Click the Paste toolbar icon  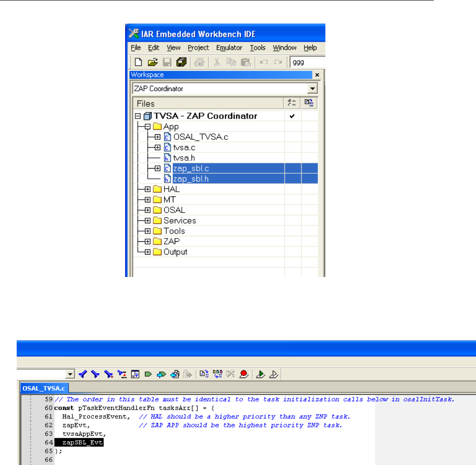[x=246, y=62]
